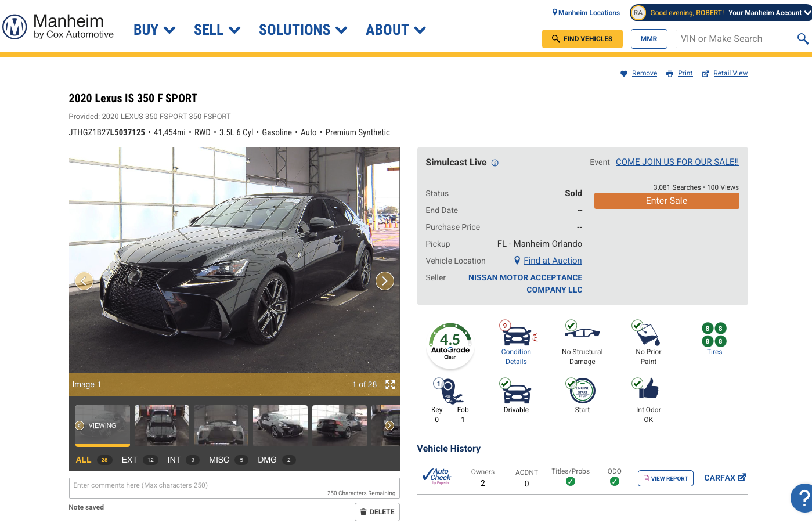Switch to EXT photos tab
The width and height of the screenshot is (812, 523).
pyautogui.click(x=139, y=460)
